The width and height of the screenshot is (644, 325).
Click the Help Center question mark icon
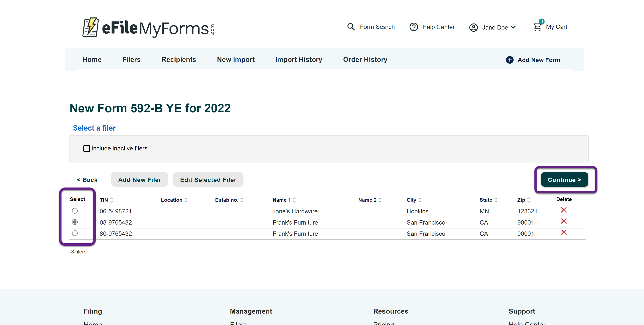click(413, 27)
